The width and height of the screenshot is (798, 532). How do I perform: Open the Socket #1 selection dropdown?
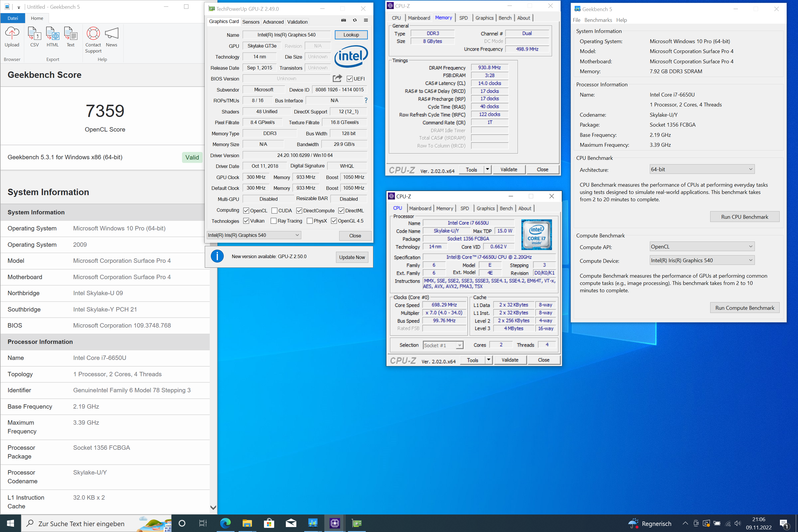[443, 345]
